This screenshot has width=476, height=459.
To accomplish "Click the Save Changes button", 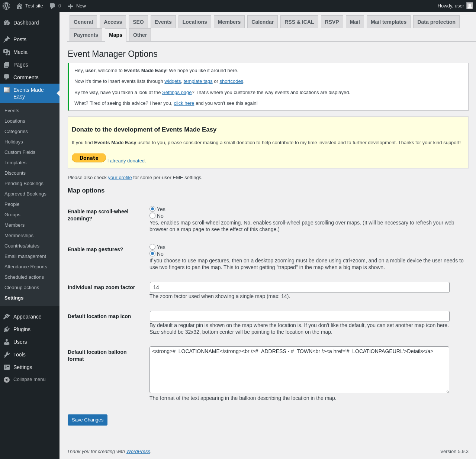I will tap(87, 420).
